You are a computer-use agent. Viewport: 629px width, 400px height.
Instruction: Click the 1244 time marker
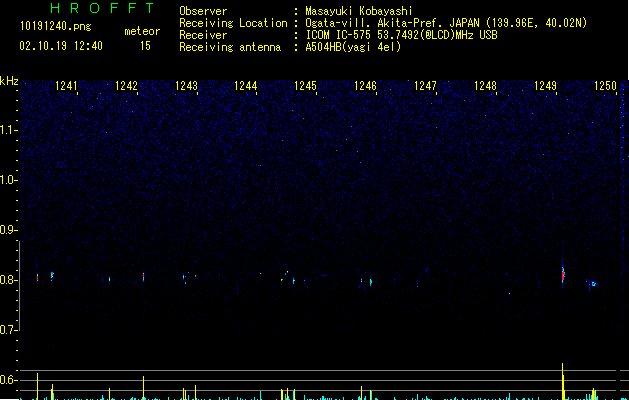pyautogui.click(x=246, y=86)
